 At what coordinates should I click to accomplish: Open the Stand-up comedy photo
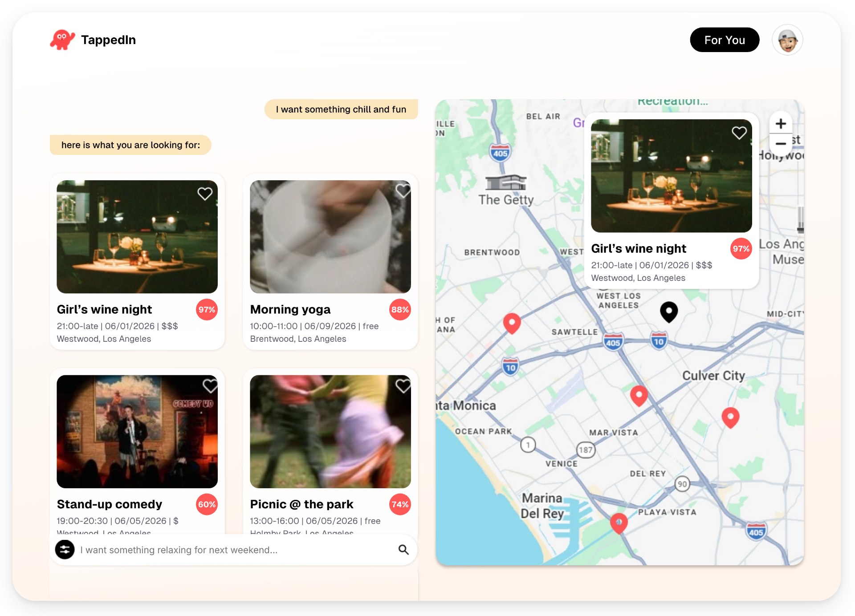point(137,431)
